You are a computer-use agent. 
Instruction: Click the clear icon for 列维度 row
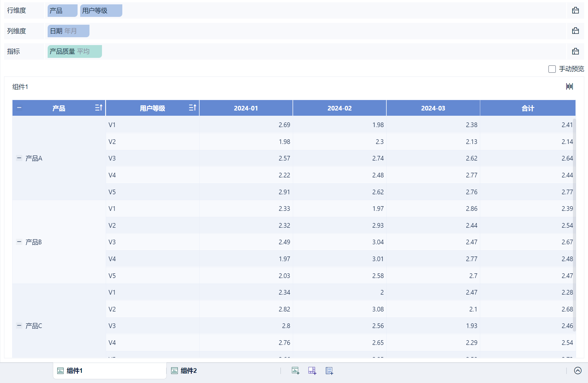[575, 31]
